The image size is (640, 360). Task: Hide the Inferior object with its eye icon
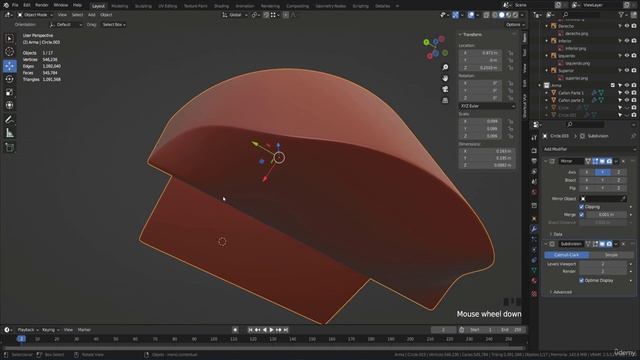click(x=627, y=41)
